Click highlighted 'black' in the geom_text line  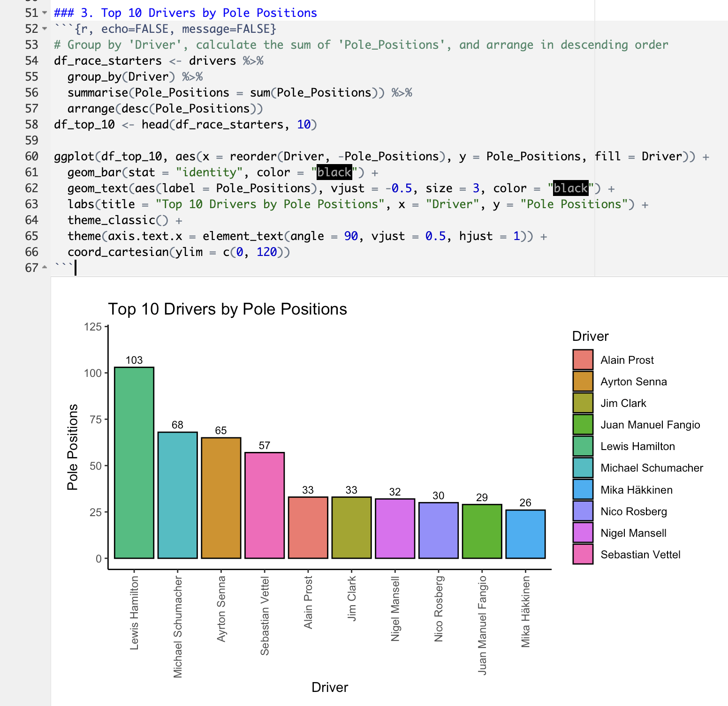(x=570, y=188)
